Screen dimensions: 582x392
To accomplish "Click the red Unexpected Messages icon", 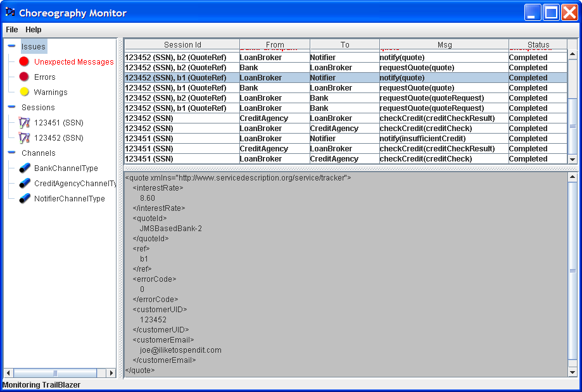I will 24,61.
